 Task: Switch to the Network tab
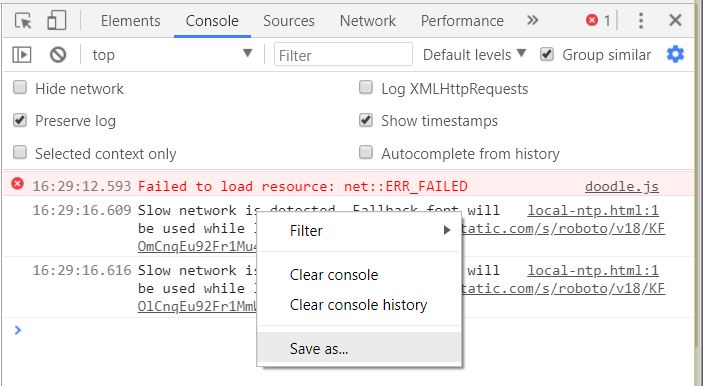368,21
